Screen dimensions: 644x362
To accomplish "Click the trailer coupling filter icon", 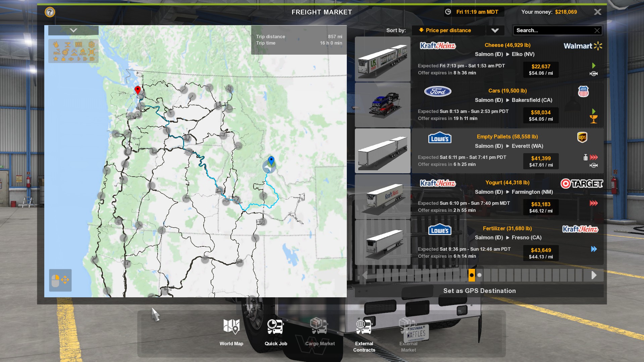I will tap(71, 59).
